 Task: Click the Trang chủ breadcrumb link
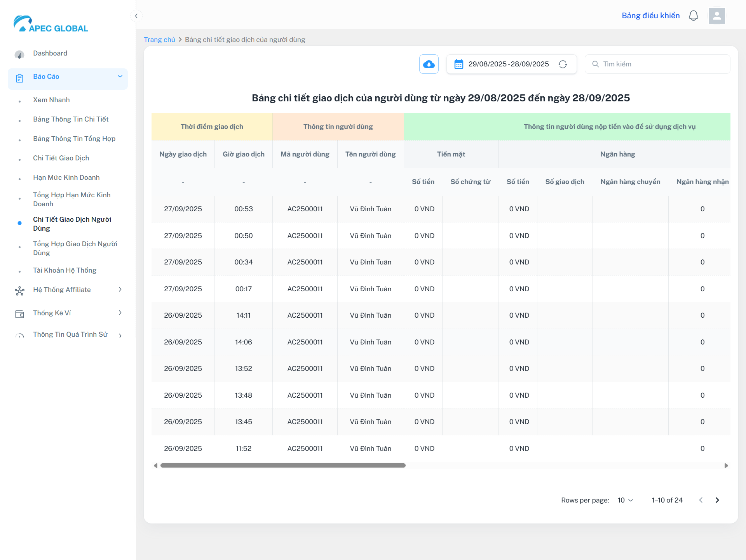(x=159, y=40)
